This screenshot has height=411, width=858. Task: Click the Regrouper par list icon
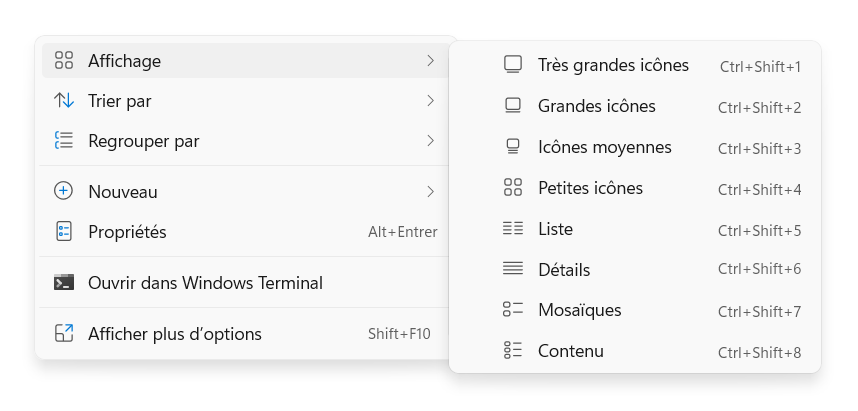tap(64, 141)
